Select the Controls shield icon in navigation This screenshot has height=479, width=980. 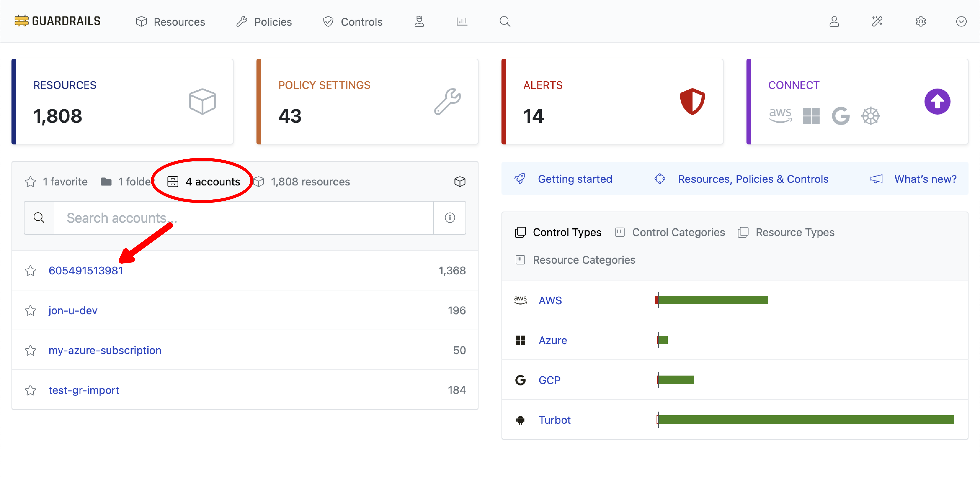point(328,22)
